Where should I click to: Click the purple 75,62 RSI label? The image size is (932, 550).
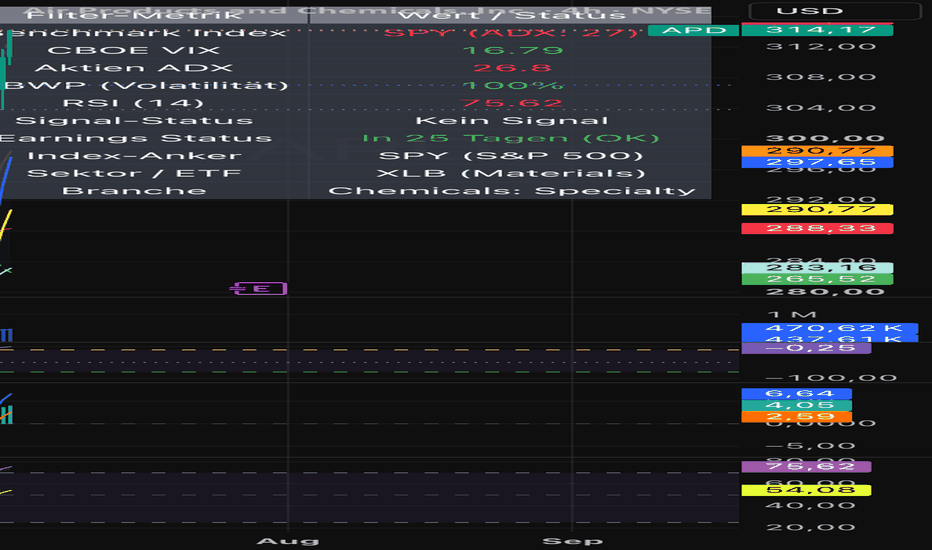pos(806,467)
